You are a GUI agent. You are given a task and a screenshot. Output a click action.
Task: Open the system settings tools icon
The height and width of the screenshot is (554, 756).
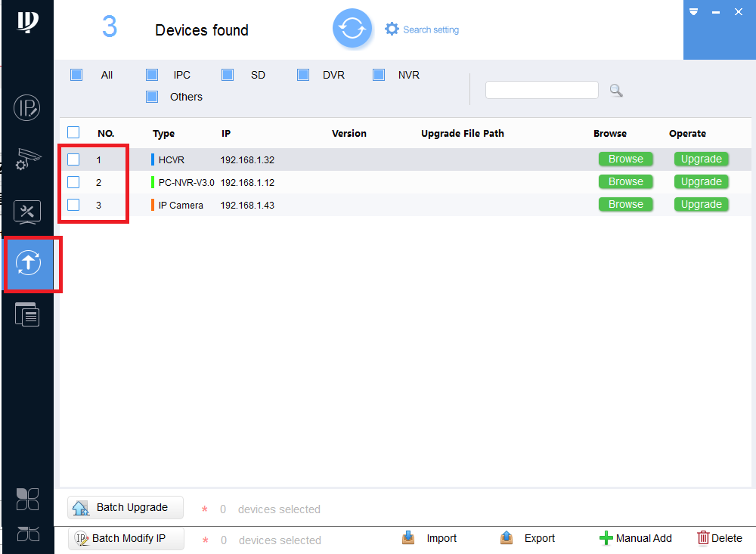pos(27,212)
